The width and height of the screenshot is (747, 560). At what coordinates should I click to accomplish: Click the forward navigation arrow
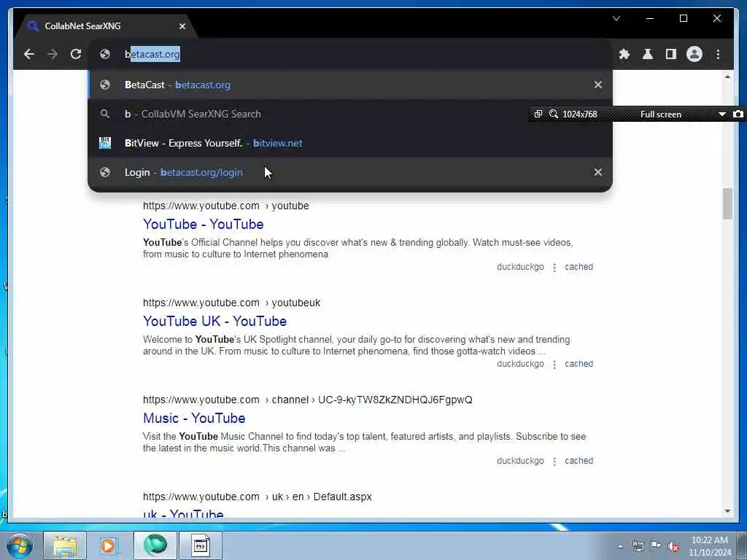click(x=53, y=54)
